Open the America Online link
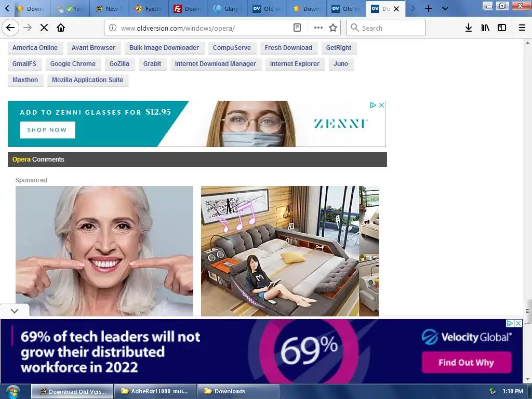This screenshot has height=399, width=532. pyautogui.click(x=35, y=48)
